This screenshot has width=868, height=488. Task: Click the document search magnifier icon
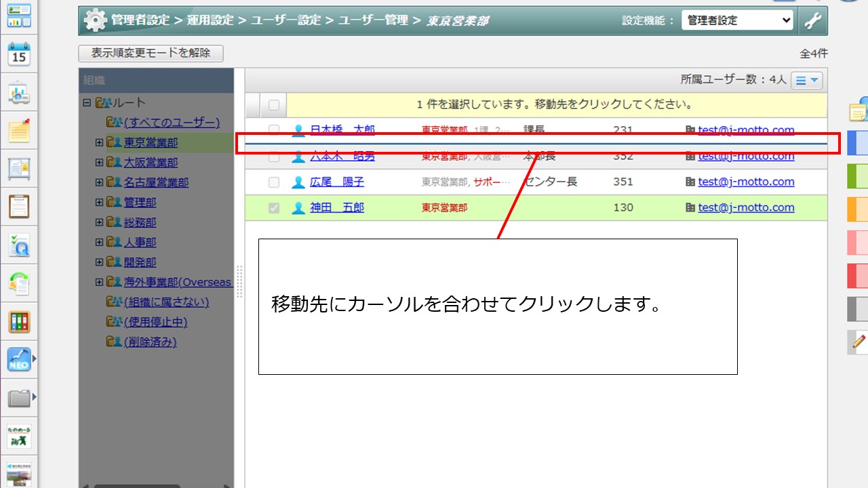click(x=19, y=245)
